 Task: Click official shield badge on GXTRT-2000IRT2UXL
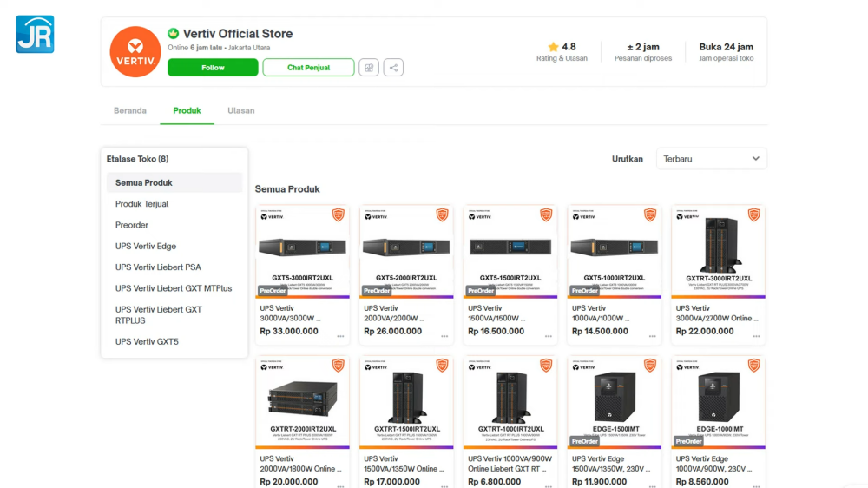coord(339,365)
